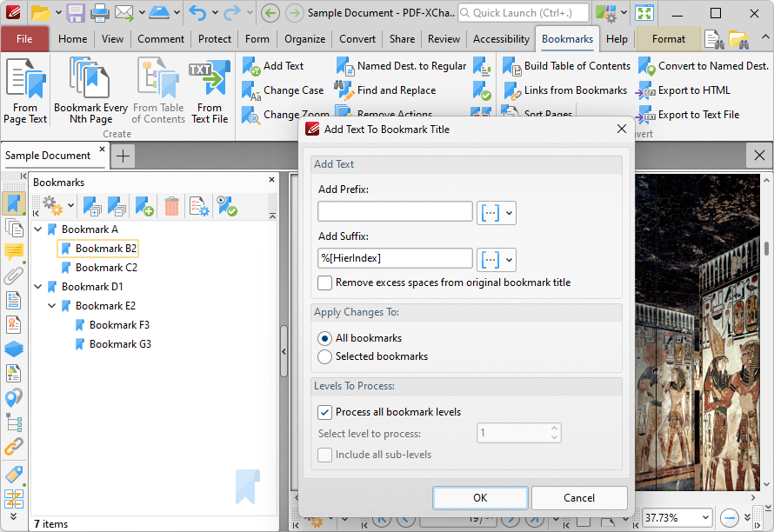Screen dimensions: 774x532
Task: Collapse Bookmark A tree node
Action: point(38,229)
